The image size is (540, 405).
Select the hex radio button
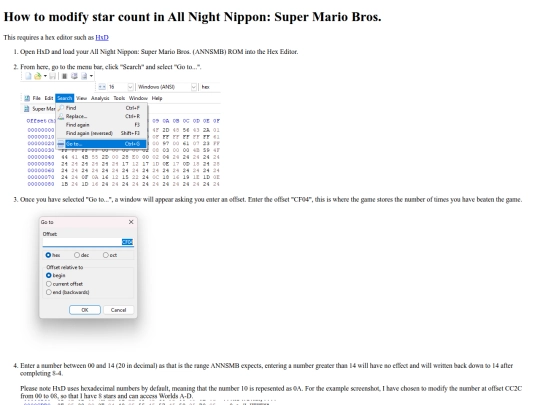pos(48,255)
